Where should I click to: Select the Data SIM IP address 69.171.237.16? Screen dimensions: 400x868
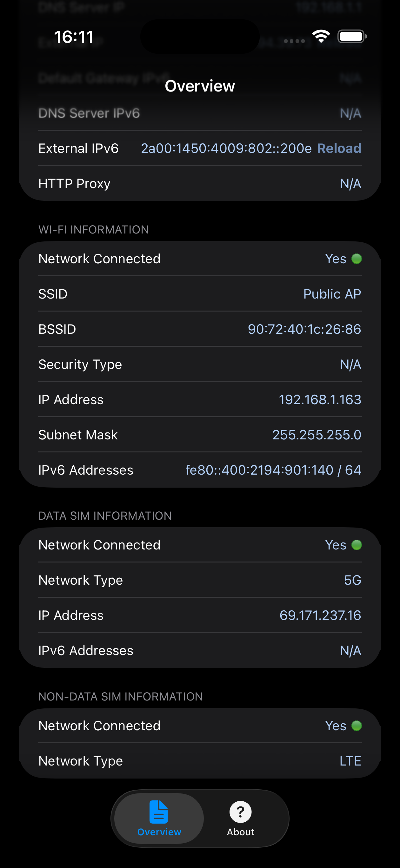(320, 615)
